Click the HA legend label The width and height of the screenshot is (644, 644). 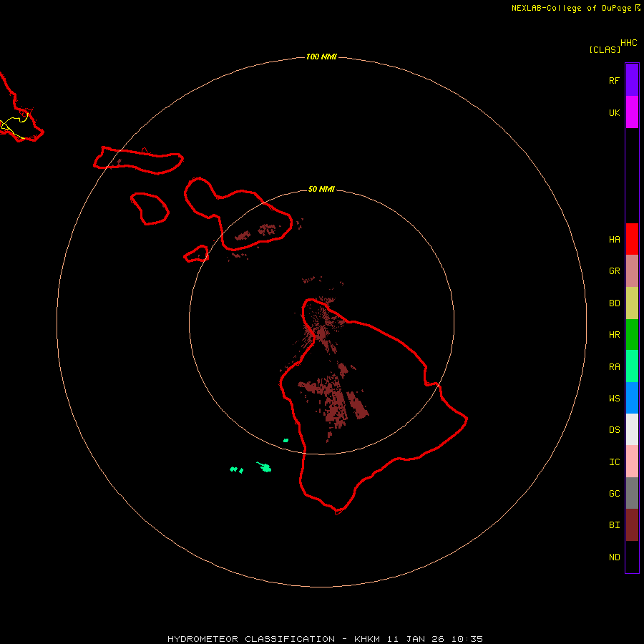615,240
